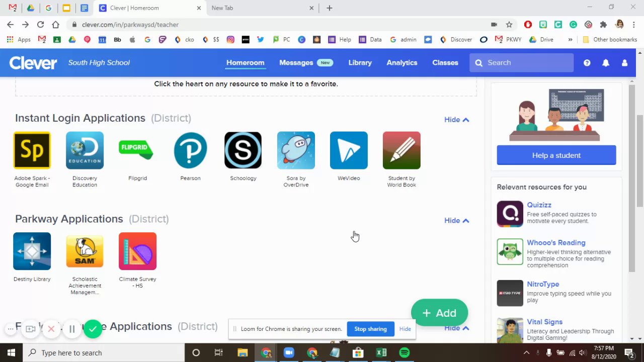Open the Vital Signs link

(544, 322)
